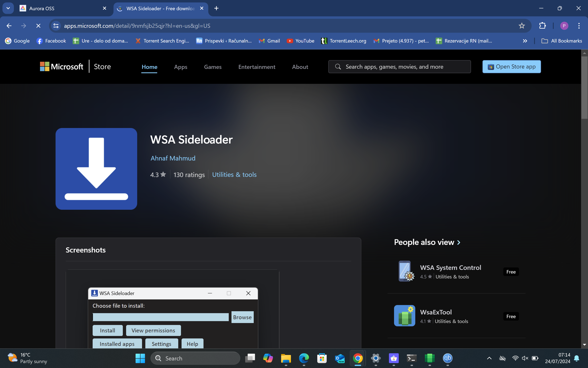Click the WsaExTool icon

405,316
